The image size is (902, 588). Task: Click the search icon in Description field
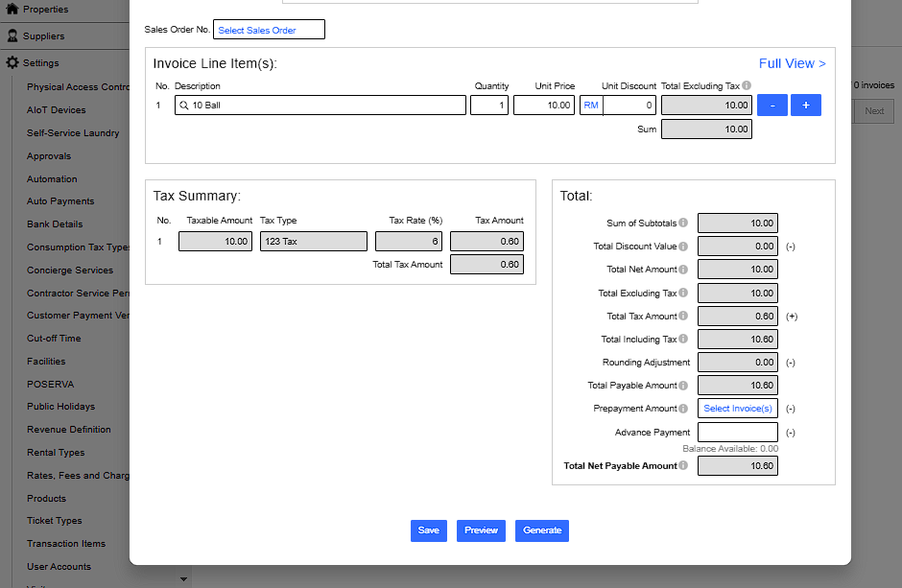[x=183, y=106]
